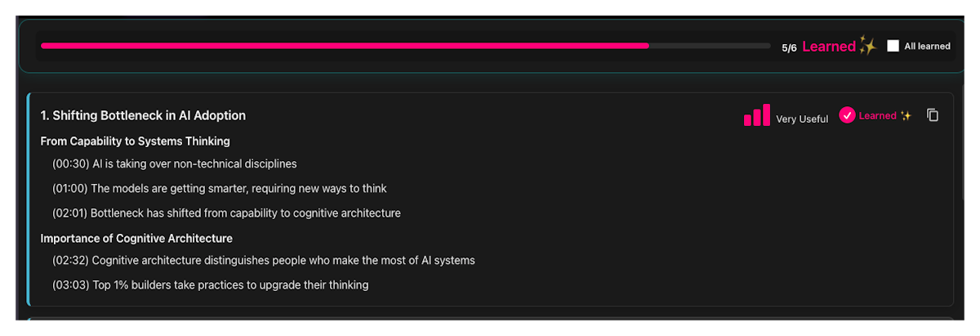
Task: Click the pink usefulness bar chart icon
Action: click(756, 116)
